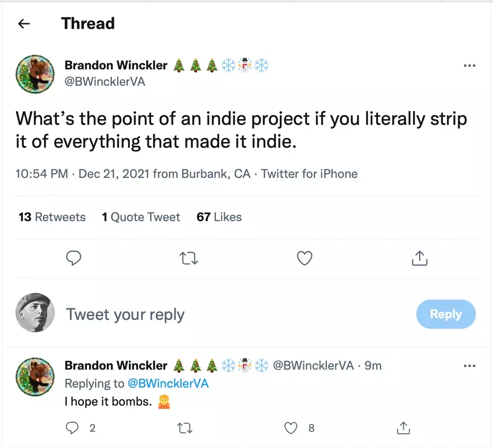Open the @BWincklerVA mention in 'Replying to'
This screenshot has height=448, width=493.
168,384
